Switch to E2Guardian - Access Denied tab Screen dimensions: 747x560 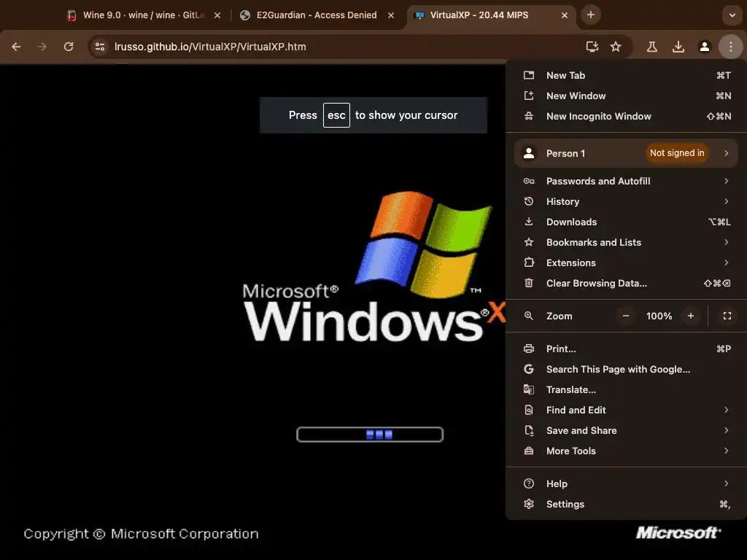pos(317,15)
